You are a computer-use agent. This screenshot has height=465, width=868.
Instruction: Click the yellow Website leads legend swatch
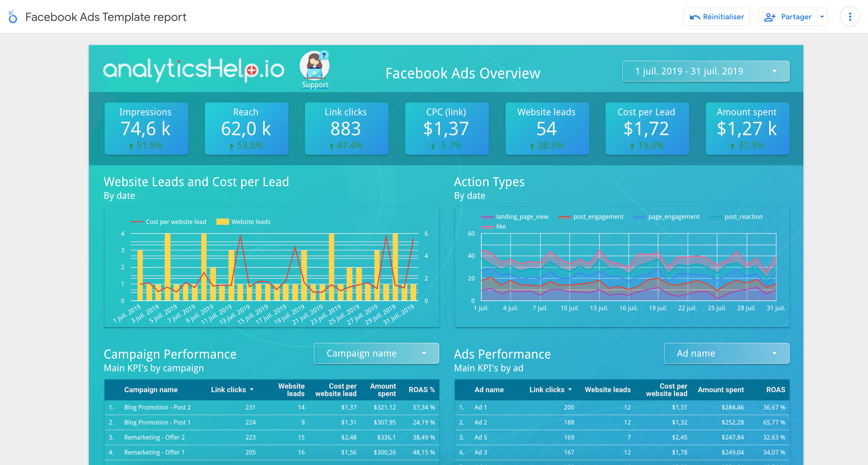click(x=222, y=221)
